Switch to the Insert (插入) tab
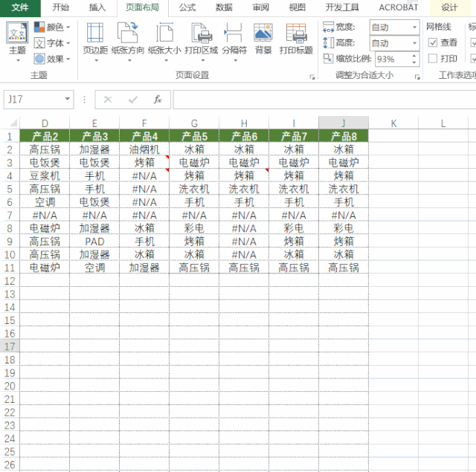This screenshot has width=476, height=472. coord(97,7)
